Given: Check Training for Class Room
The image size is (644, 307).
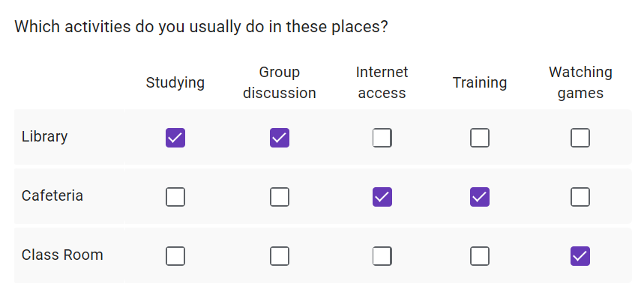Looking at the screenshot, I should click(x=480, y=256).
